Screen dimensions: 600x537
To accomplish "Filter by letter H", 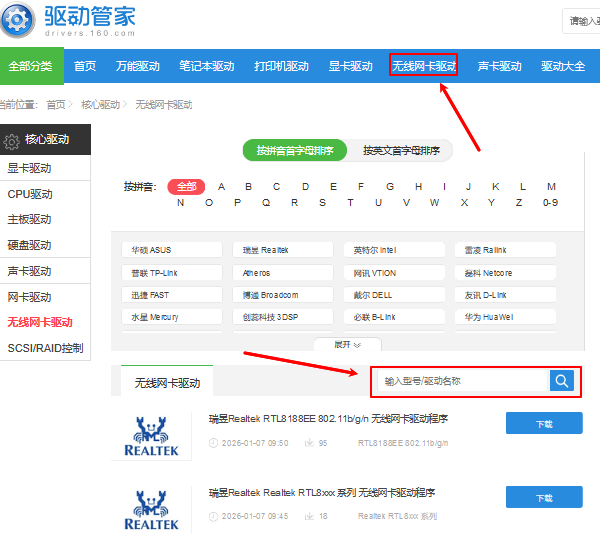I will [x=419, y=187].
